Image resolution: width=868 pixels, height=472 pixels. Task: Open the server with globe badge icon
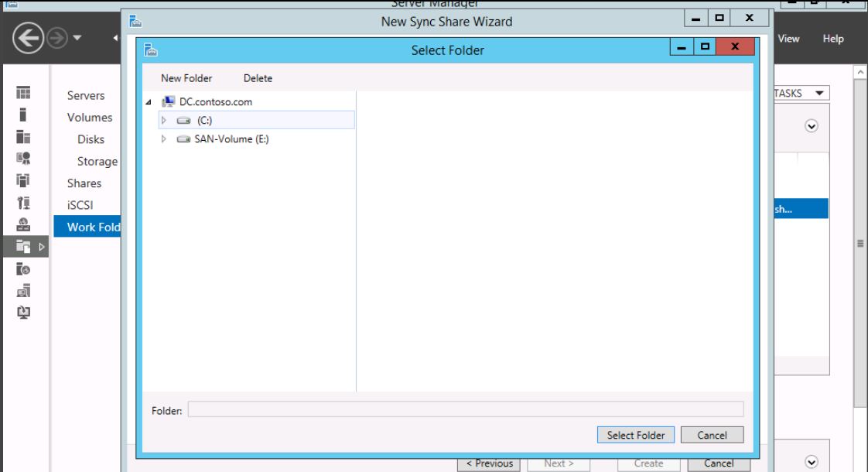[x=23, y=268]
